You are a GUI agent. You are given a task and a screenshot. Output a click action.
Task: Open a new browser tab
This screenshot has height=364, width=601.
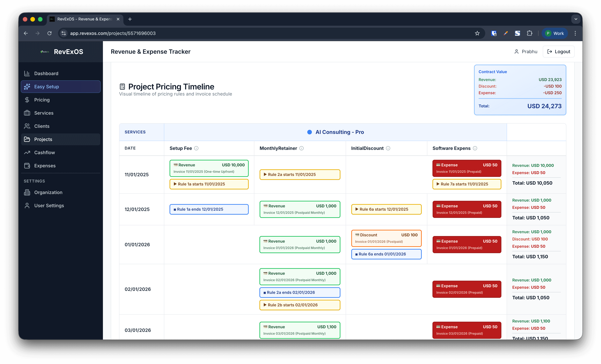coord(130,19)
